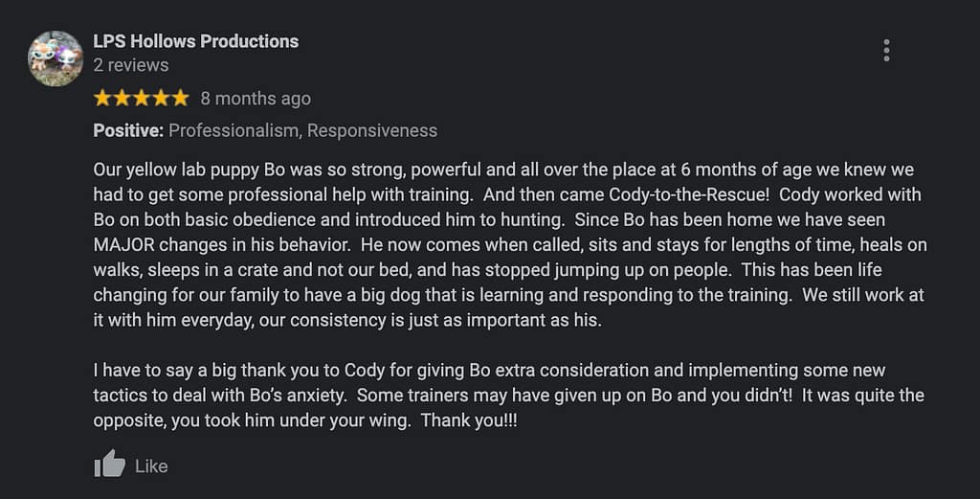Click the fifth yellow rating star
980x499 pixels.
[x=180, y=98]
